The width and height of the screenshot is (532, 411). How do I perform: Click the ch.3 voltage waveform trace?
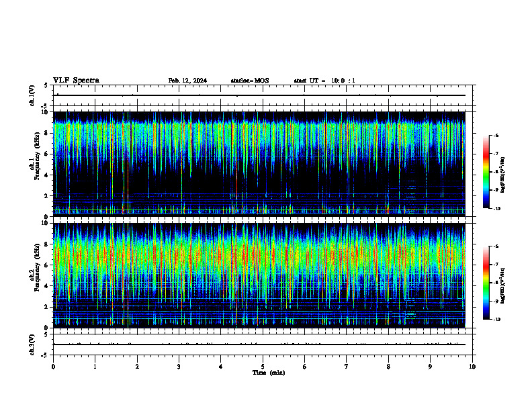(x=259, y=345)
